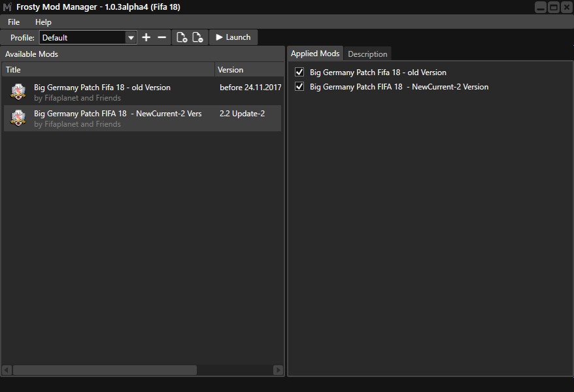This screenshot has width=574, height=392.
Task: Click the Title column header
Action: pos(109,69)
